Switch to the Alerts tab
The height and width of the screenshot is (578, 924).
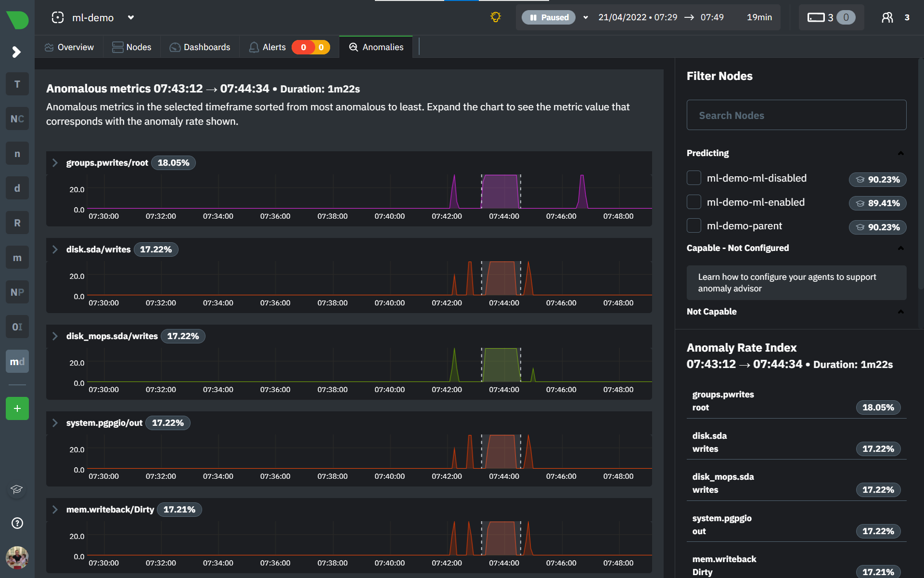click(x=268, y=47)
